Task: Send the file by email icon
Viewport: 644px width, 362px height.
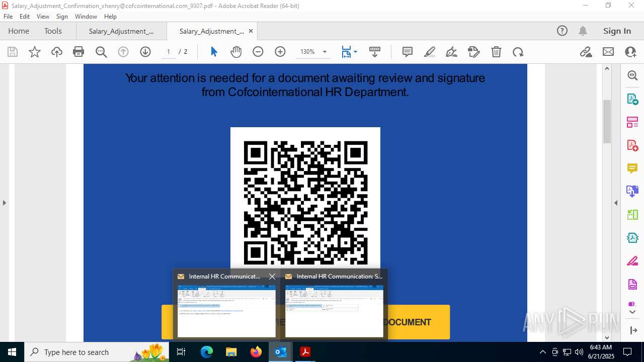Action: coord(608,52)
